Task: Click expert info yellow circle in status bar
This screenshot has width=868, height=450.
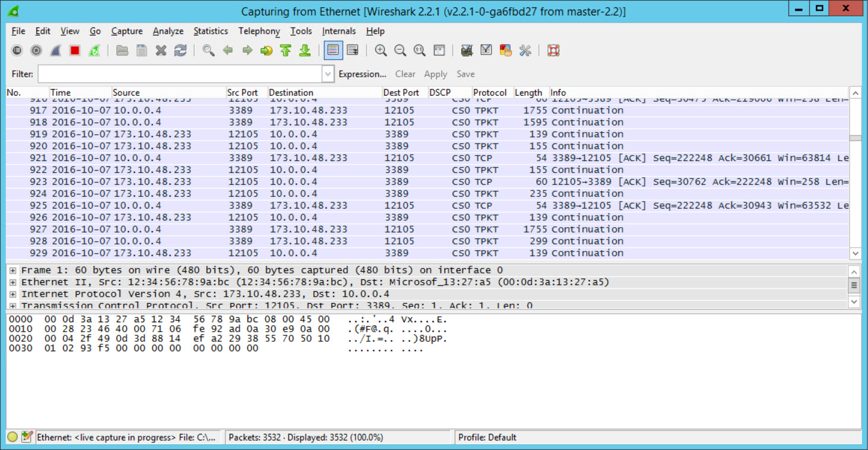Action: coord(13,437)
